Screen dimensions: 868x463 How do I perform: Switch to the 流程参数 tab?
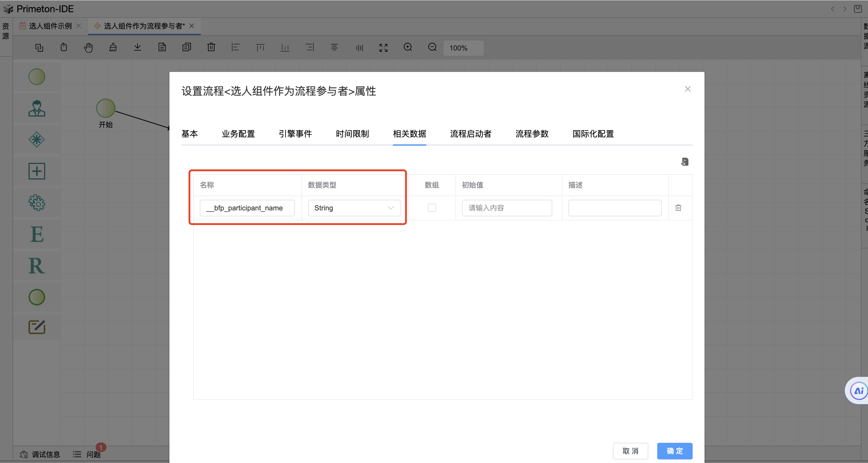coord(532,134)
